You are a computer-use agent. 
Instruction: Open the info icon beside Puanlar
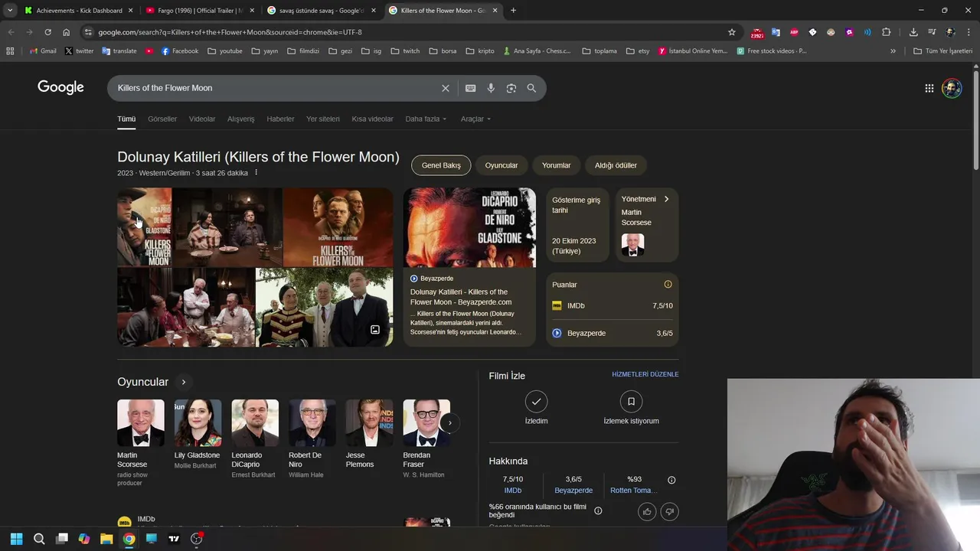(668, 285)
